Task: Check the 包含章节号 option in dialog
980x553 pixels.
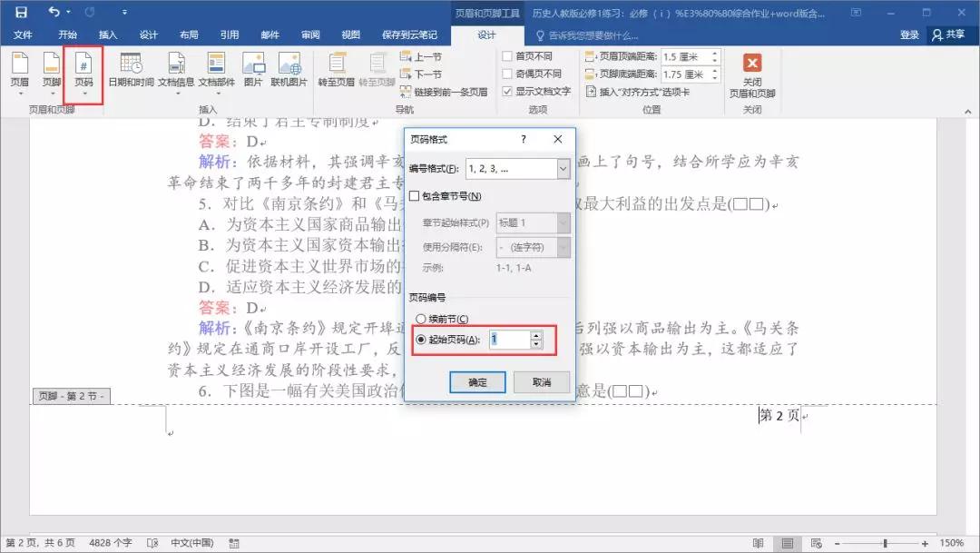Action: click(x=414, y=195)
